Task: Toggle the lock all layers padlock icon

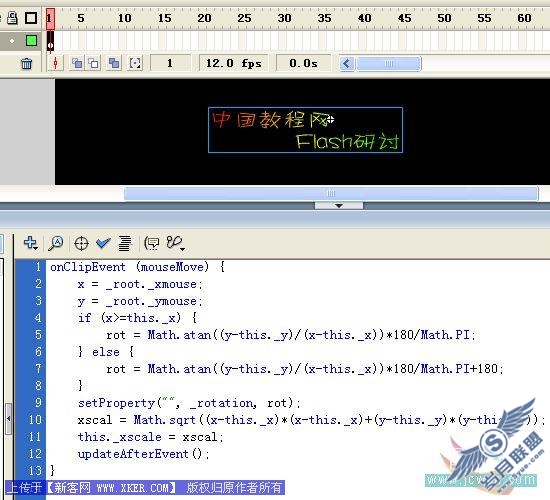Action: pos(13,18)
